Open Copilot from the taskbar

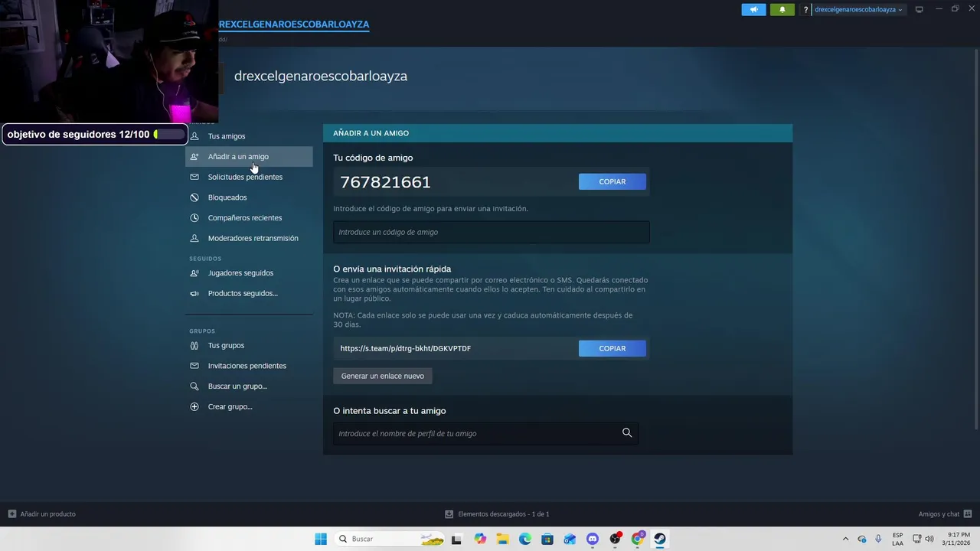[x=480, y=539]
